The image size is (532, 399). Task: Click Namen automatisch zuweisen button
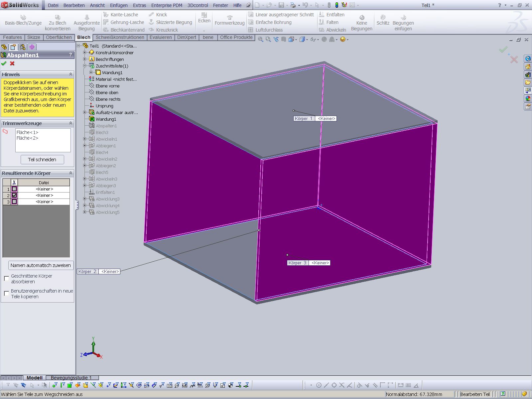pos(41,265)
